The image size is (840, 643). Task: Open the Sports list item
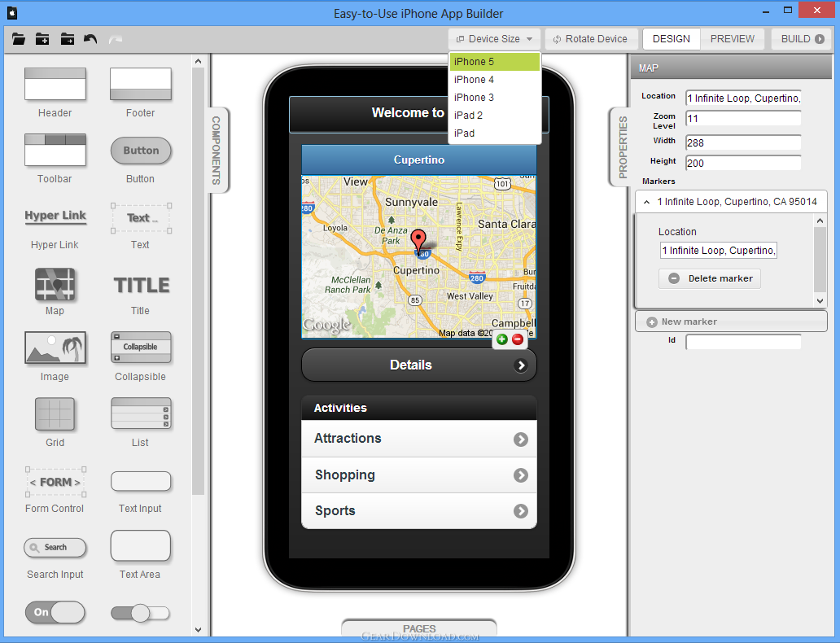pos(419,510)
